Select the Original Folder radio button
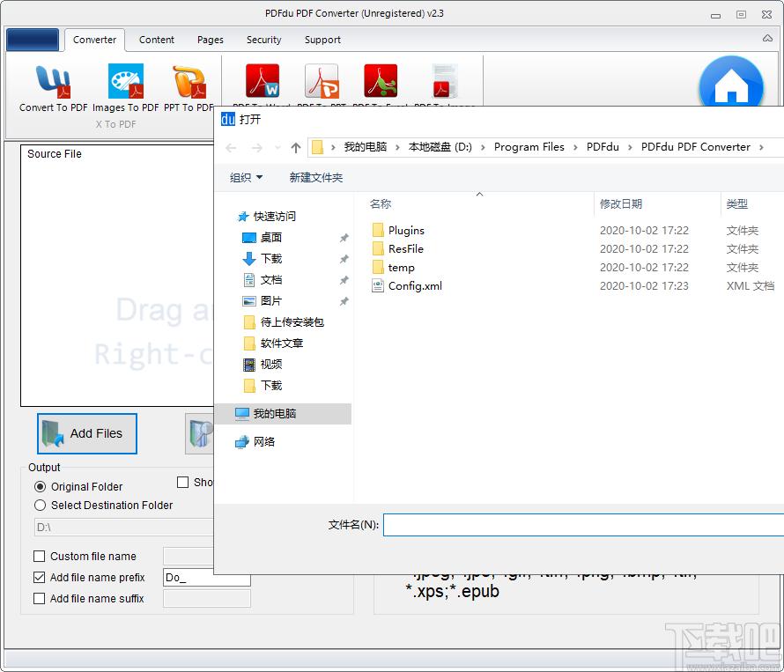This screenshot has width=784, height=672. pyautogui.click(x=40, y=486)
